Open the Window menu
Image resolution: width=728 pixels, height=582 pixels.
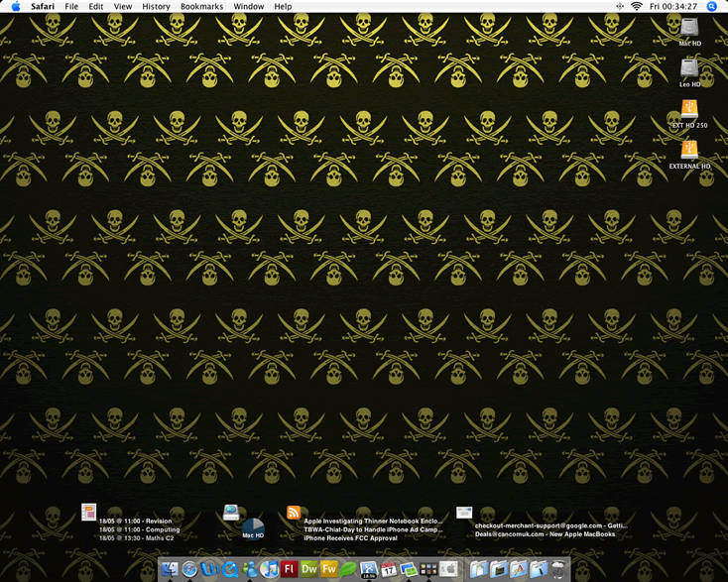tap(249, 7)
